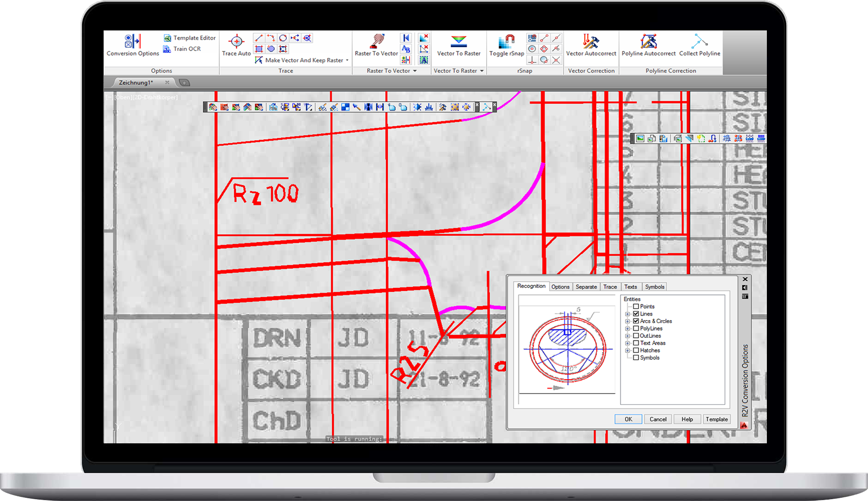Expand the Arcs & Circles tree node
The image size is (868, 501).
627,321
